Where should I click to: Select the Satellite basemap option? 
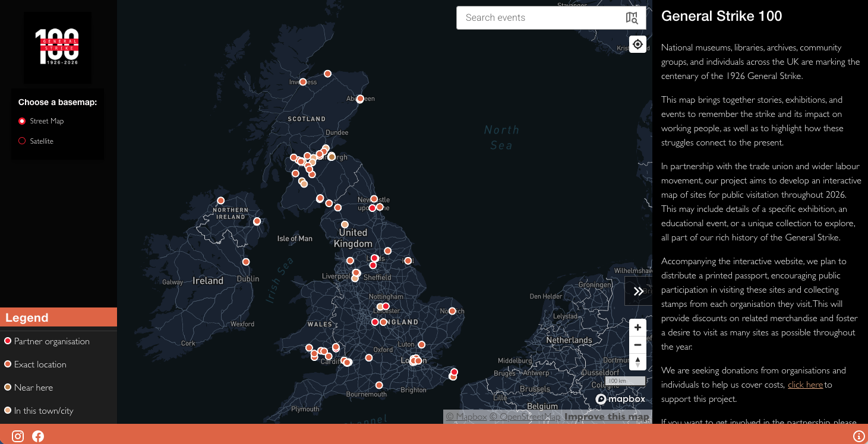tap(23, 141)
